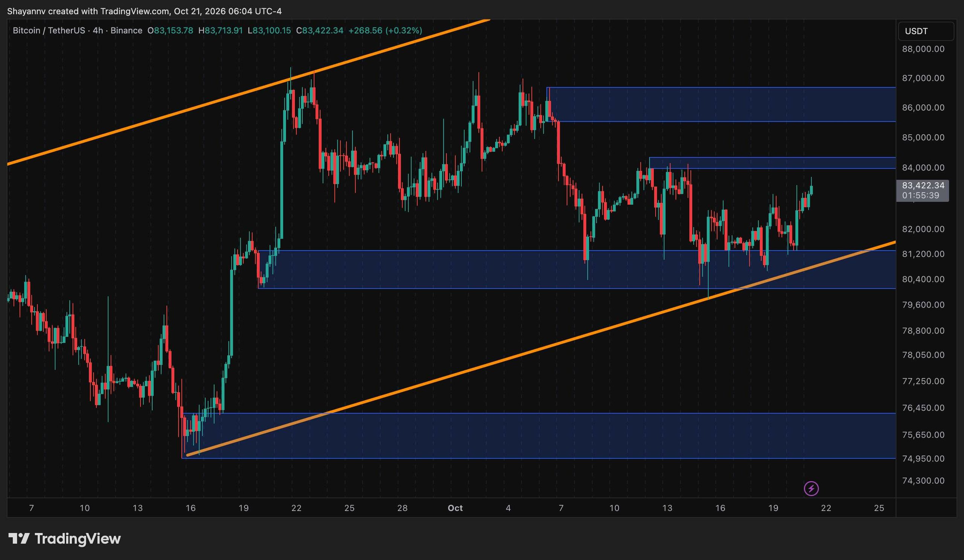This screenshot has width=964, height=560.
Task: Click the 85,000.00 price axis label
Action: coord(923,137)
